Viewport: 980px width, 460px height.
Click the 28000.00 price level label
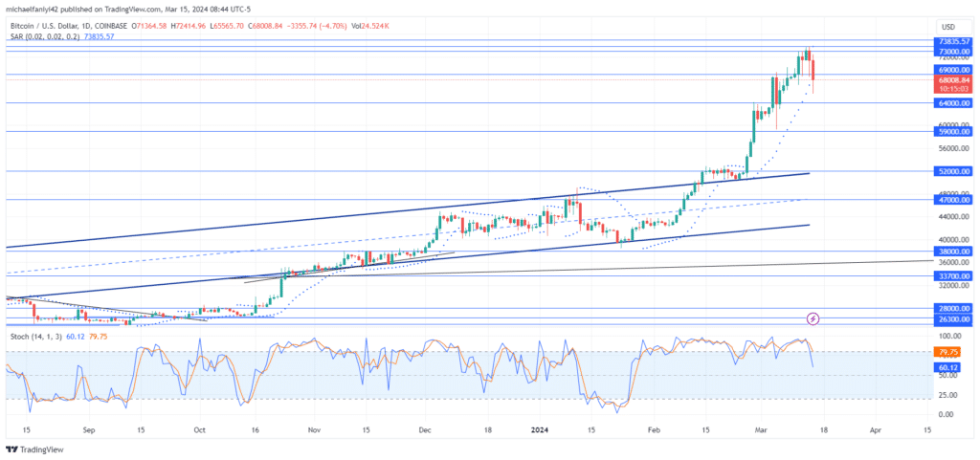click(x=954, y=308)
